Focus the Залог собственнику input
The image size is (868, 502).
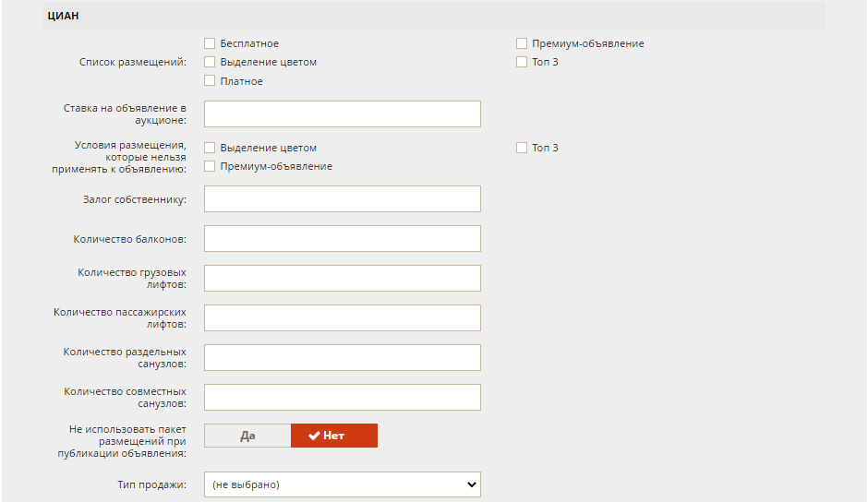click(342, 198)
